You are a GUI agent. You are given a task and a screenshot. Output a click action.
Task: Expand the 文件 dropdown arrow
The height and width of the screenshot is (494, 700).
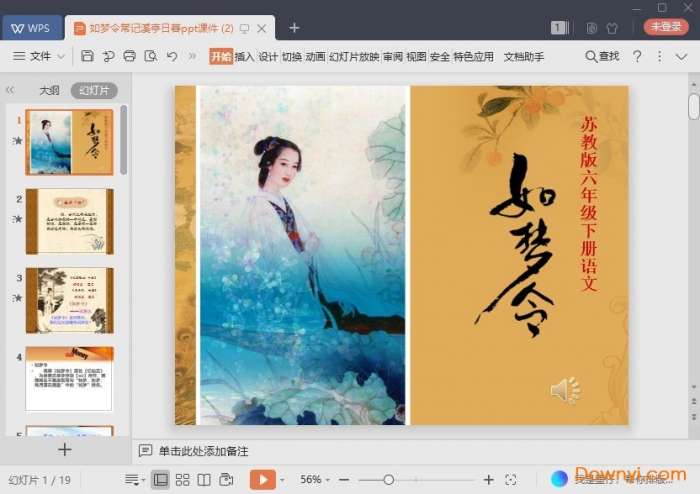coord(61,57)
